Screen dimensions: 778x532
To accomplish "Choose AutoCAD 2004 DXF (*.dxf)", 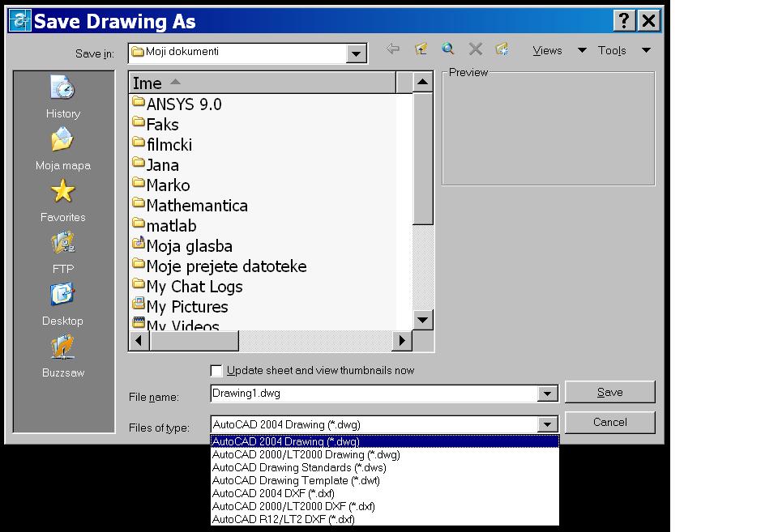I will click(384, 493).
